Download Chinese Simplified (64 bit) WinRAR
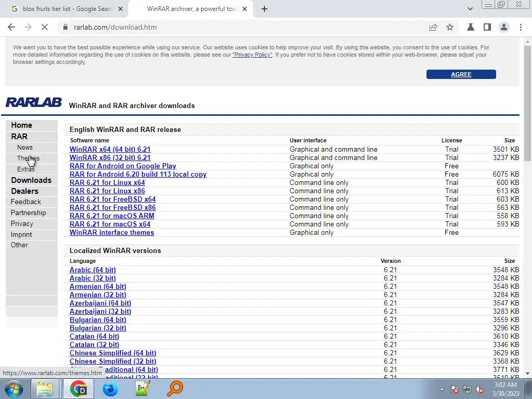The image size is (532, 399). (113, 353)
